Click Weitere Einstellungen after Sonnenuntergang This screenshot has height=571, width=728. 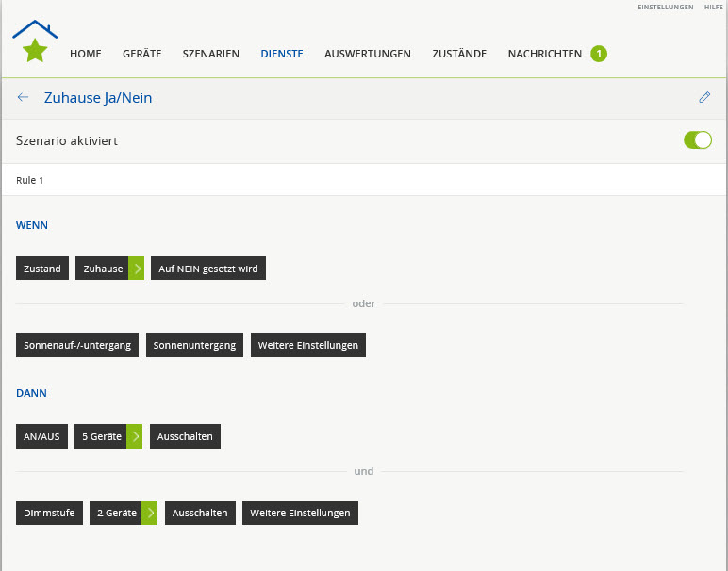pyautogui.click(x=307, y=345)
